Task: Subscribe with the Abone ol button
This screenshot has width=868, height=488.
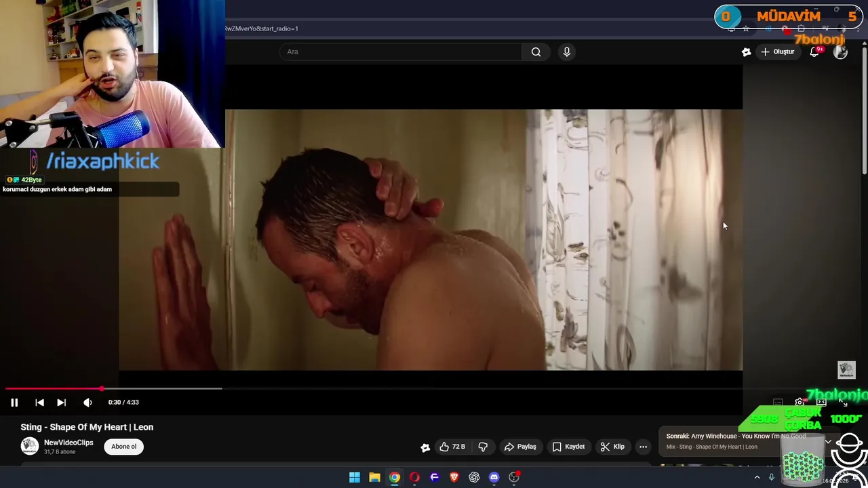Action: coord(124,447)
